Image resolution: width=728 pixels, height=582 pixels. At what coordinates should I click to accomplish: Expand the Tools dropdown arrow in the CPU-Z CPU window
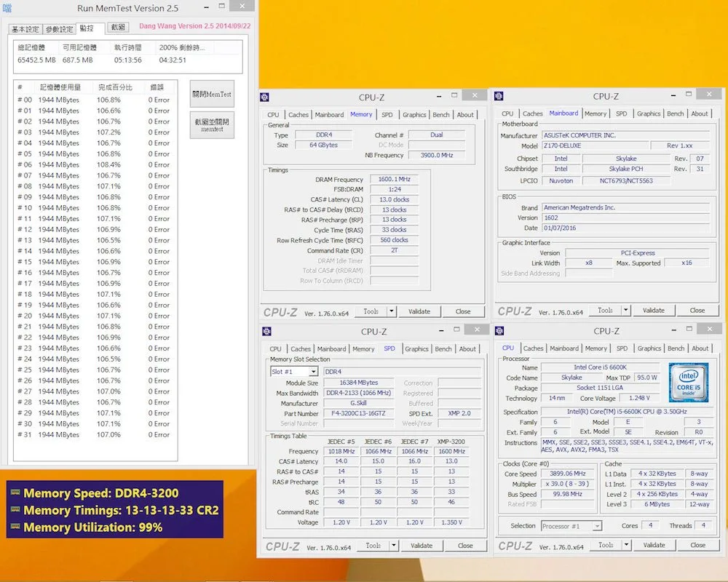626,545
